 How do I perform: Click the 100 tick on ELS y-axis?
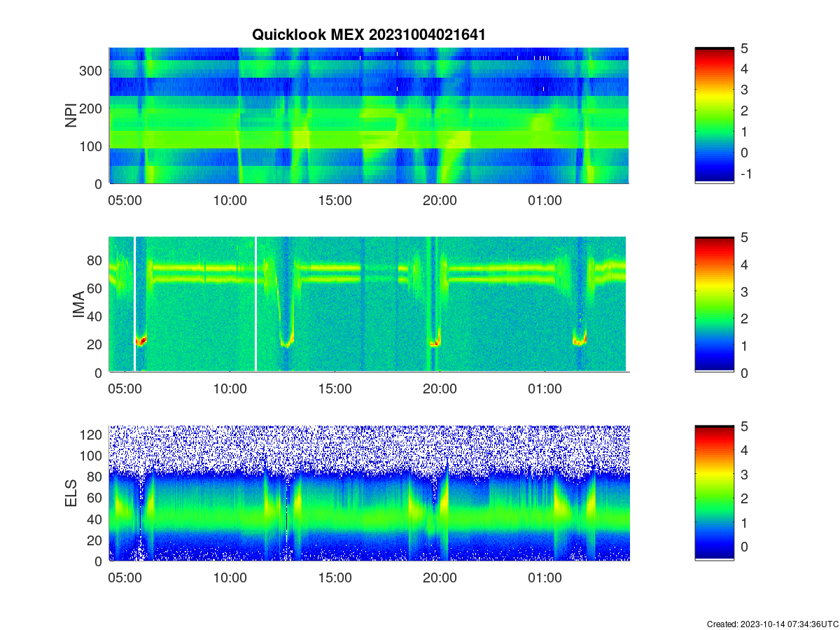(92, 456)
